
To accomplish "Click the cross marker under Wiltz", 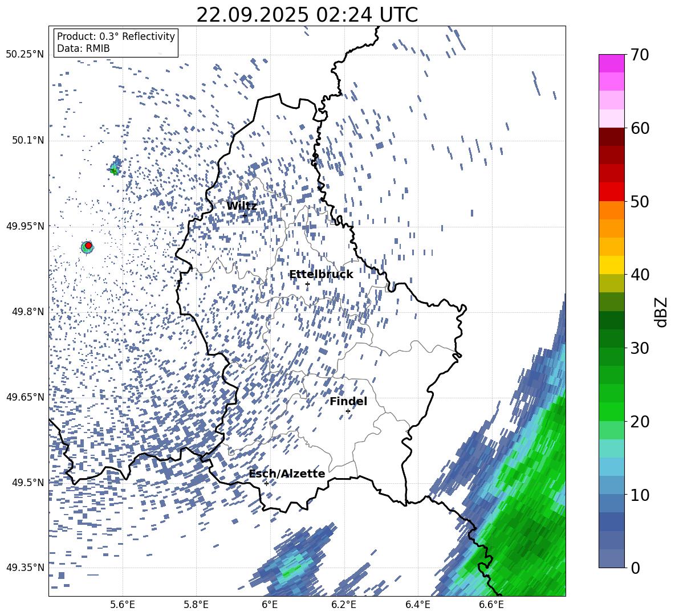I will point(245,215).
